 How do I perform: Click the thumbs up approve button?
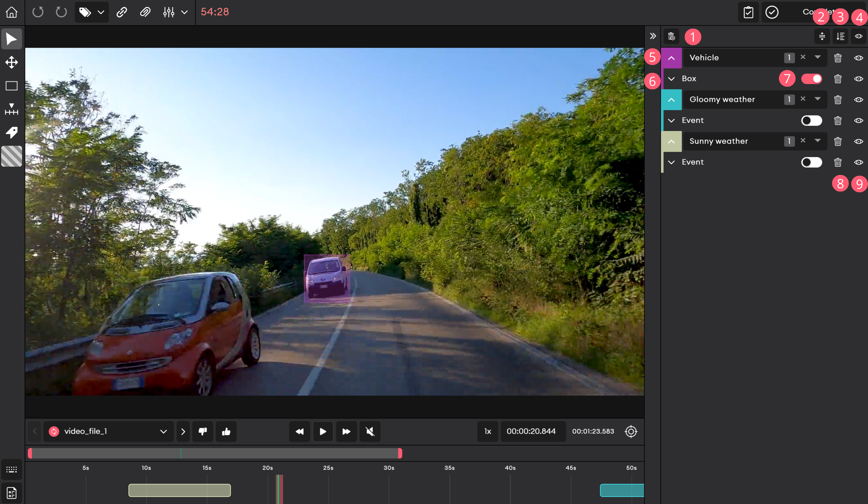click(226, 431)
